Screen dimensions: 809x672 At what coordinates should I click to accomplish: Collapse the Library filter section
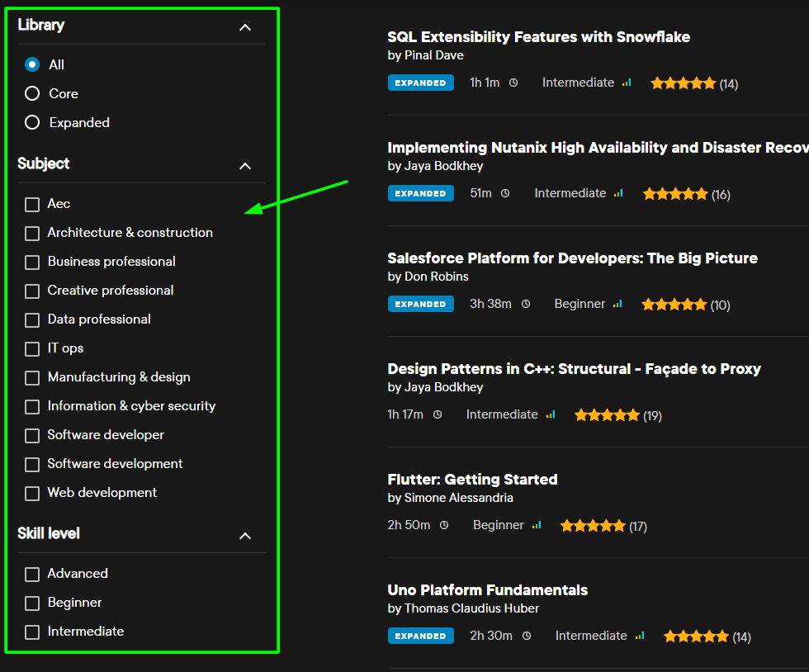pos(245,27)
